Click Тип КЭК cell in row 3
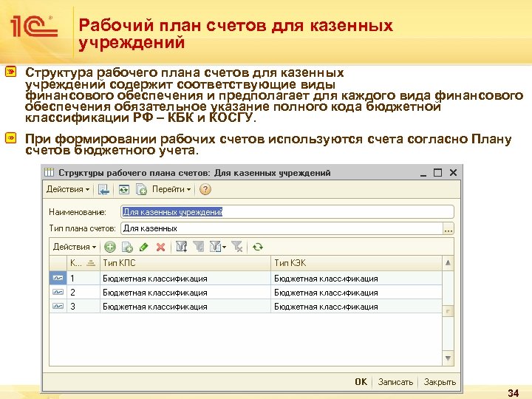Viewport: 532px width, 399px height. coord(357,306)
